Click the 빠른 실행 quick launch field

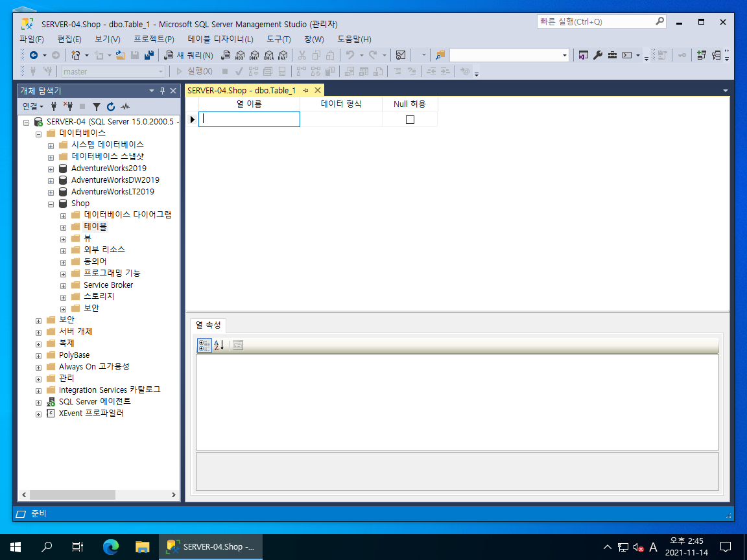point(601,21)
